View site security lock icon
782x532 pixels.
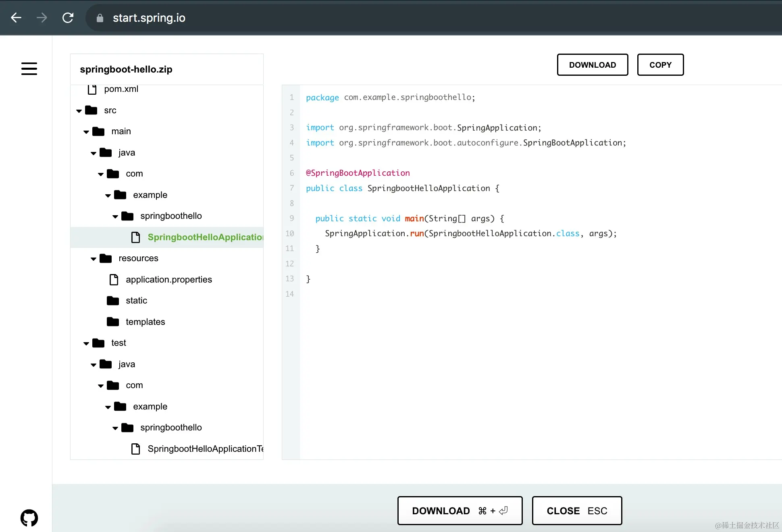click(100, 18)
